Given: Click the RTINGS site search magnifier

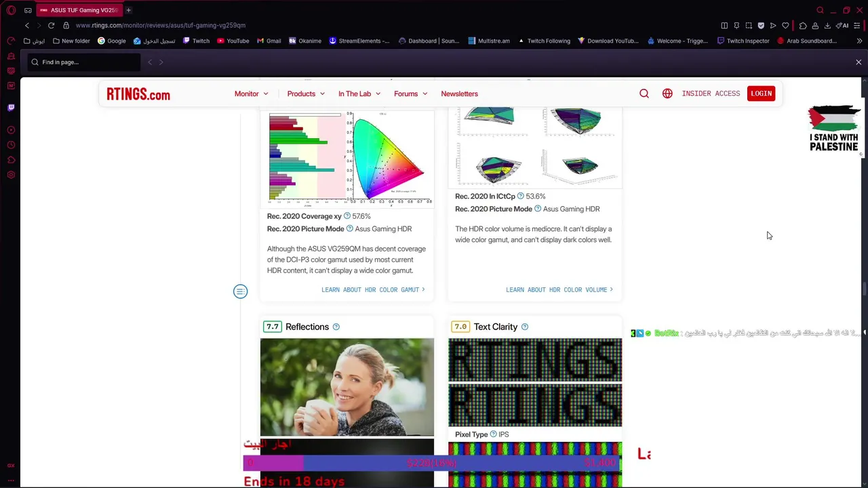Looking at the screenshot, I should point(644,94).
